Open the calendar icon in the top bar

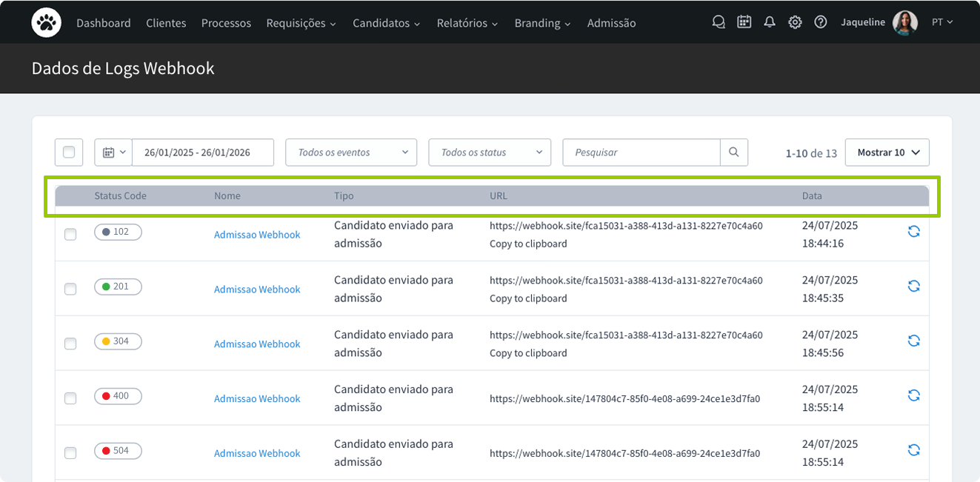(744, 21)
